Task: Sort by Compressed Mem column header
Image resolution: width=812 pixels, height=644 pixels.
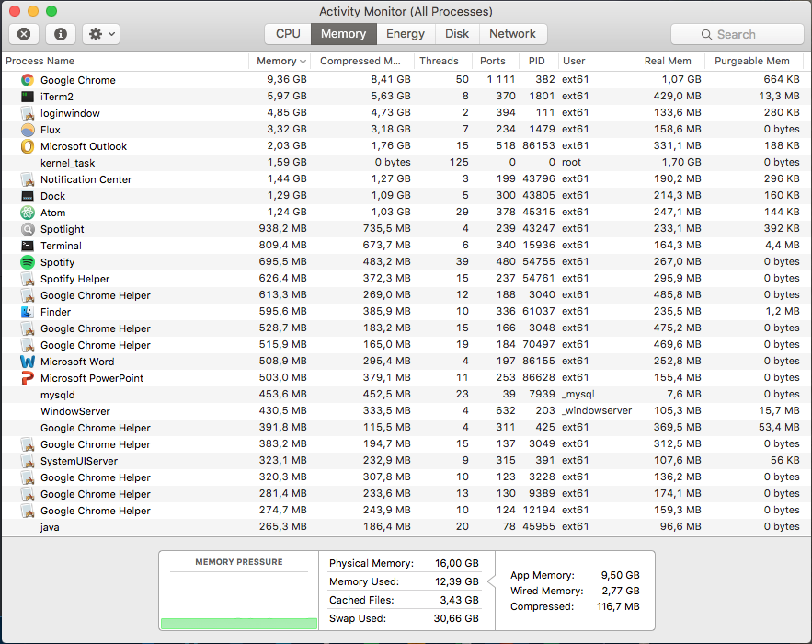Action: point(360,61)
